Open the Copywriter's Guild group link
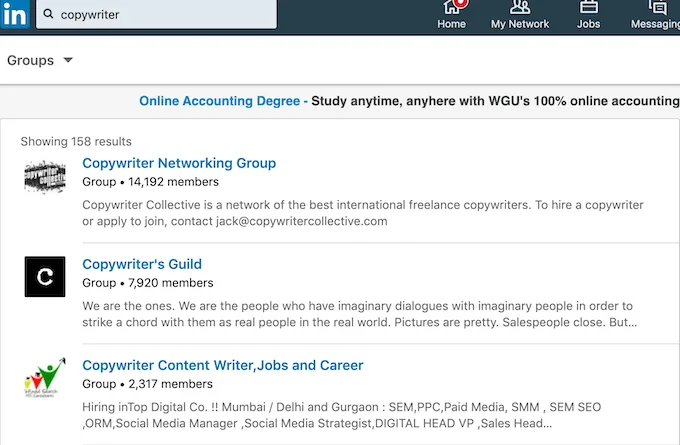Viewport: 680px width, 445px height. [142, 264]
